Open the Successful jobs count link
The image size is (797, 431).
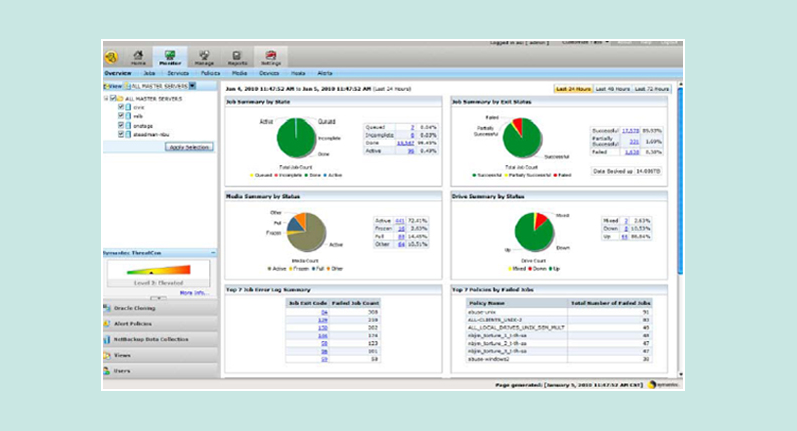[x=630, y=131]
